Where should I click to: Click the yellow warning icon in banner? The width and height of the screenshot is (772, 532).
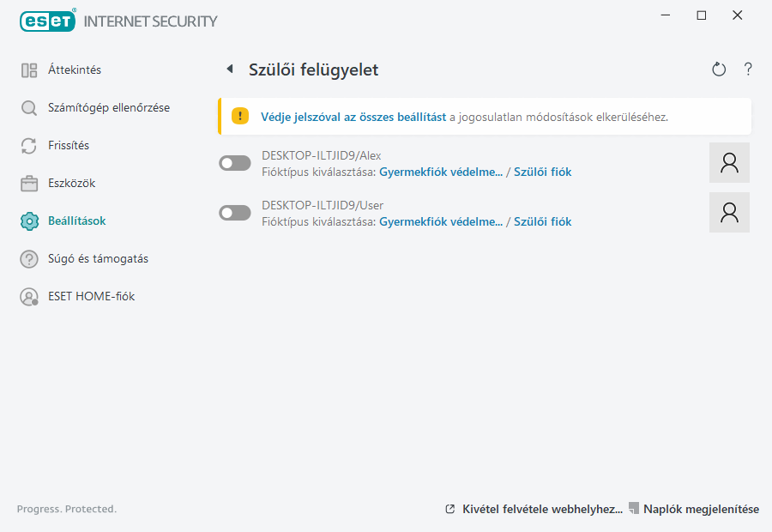click(x=240, y=117)
